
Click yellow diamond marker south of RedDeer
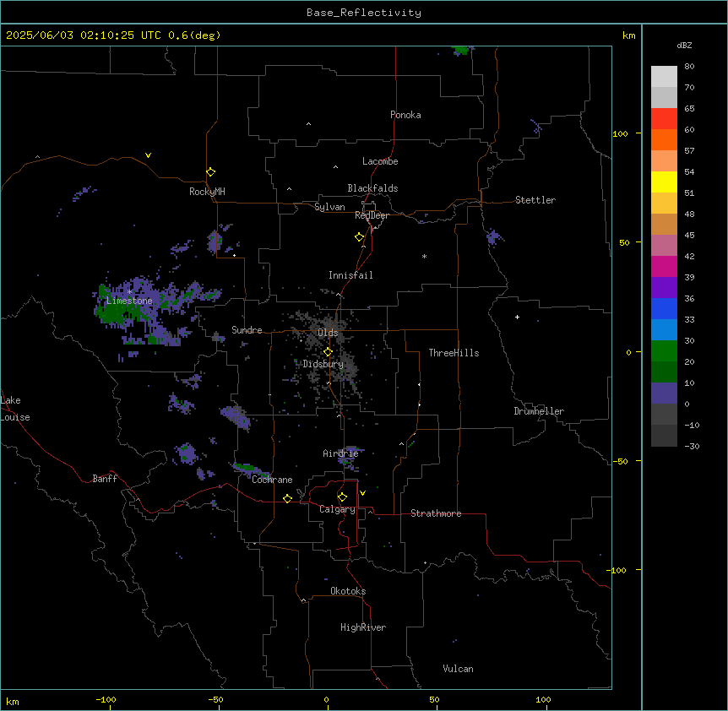[x=360, y=237]
